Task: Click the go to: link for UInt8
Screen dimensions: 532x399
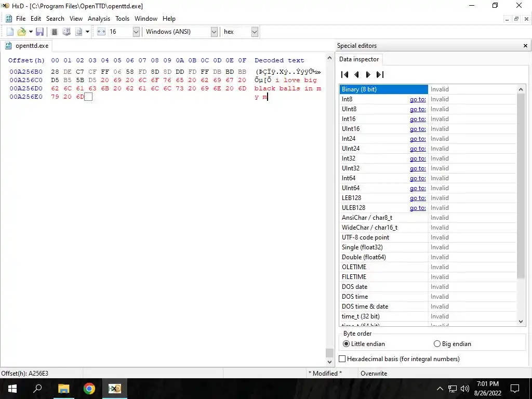Action: pos(418,109)
